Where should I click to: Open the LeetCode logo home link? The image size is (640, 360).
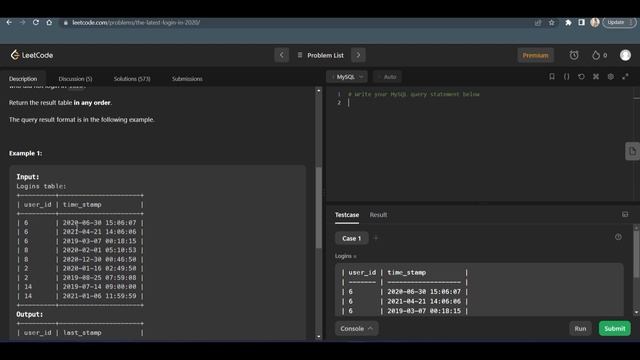tap(32, 55)
